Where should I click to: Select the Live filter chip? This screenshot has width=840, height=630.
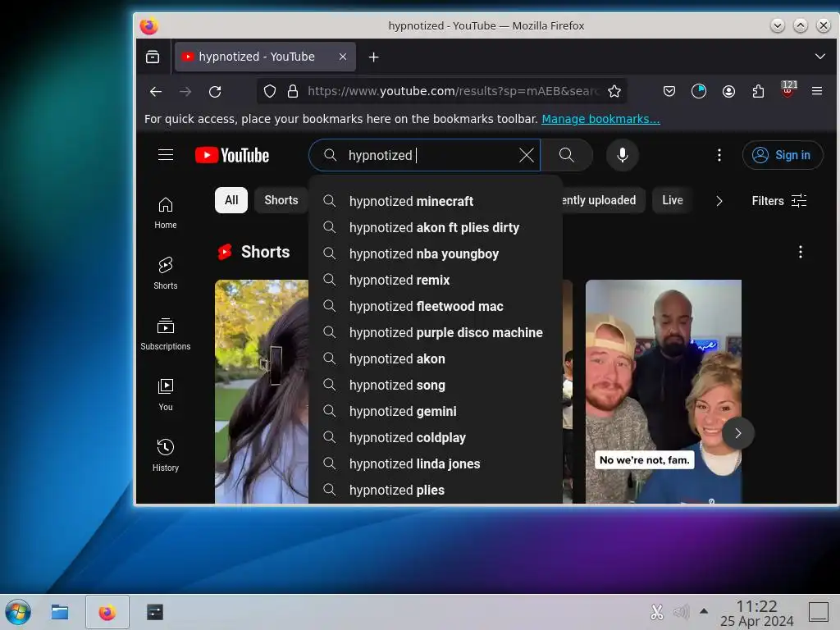[x=673, y=200]
